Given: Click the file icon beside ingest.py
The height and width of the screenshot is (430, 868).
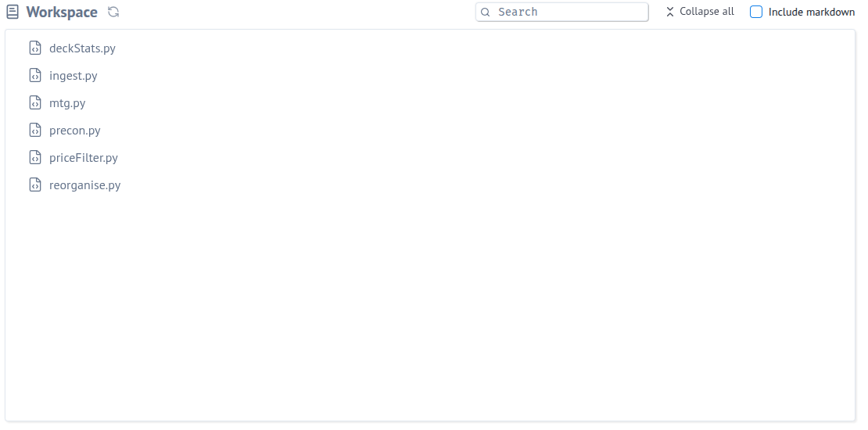Looking at the screenshot, I should point(35,76).
